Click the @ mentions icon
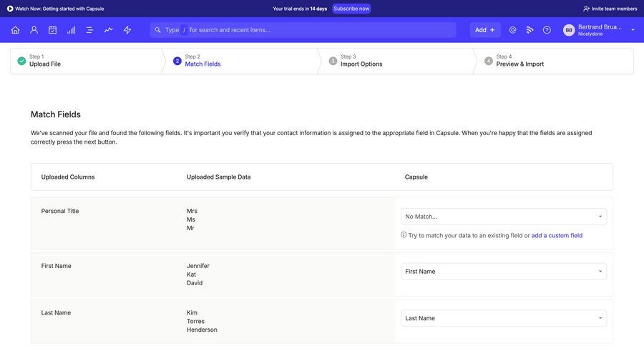 (512, 30)
